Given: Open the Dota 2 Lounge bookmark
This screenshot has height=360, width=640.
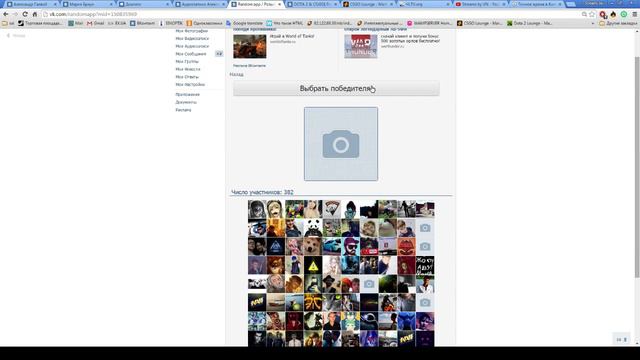Looking at the screenshot, I should (529, 23).
